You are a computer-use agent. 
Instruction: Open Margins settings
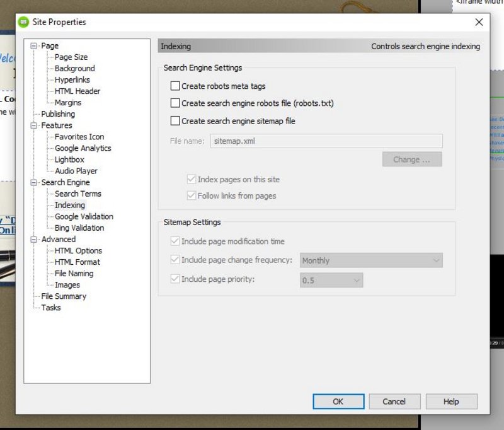click(x=68, y=103)
